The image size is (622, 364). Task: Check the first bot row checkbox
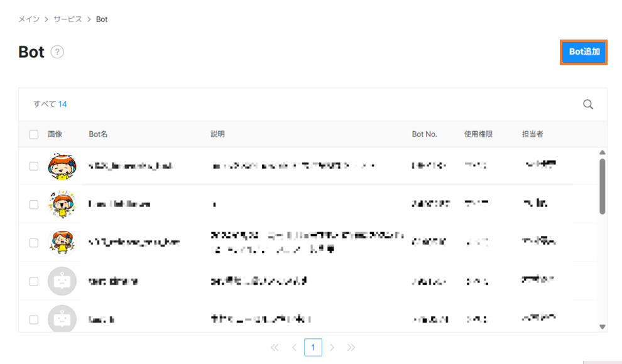click(x=34, y=166)
